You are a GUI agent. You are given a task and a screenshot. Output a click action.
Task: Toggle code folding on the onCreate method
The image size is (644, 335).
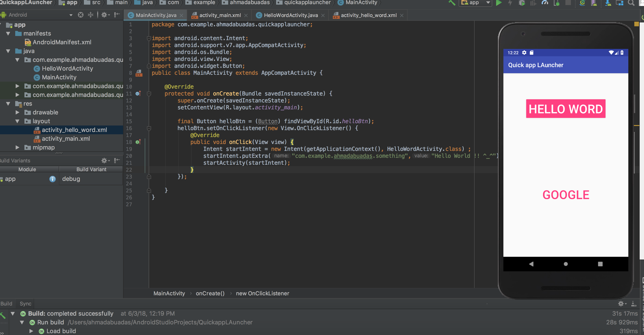(149, 94)
